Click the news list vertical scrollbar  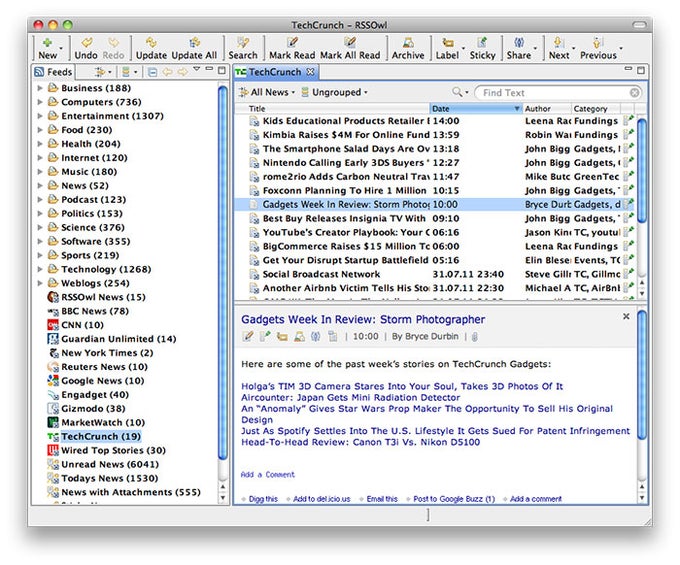tap(642, 171)
